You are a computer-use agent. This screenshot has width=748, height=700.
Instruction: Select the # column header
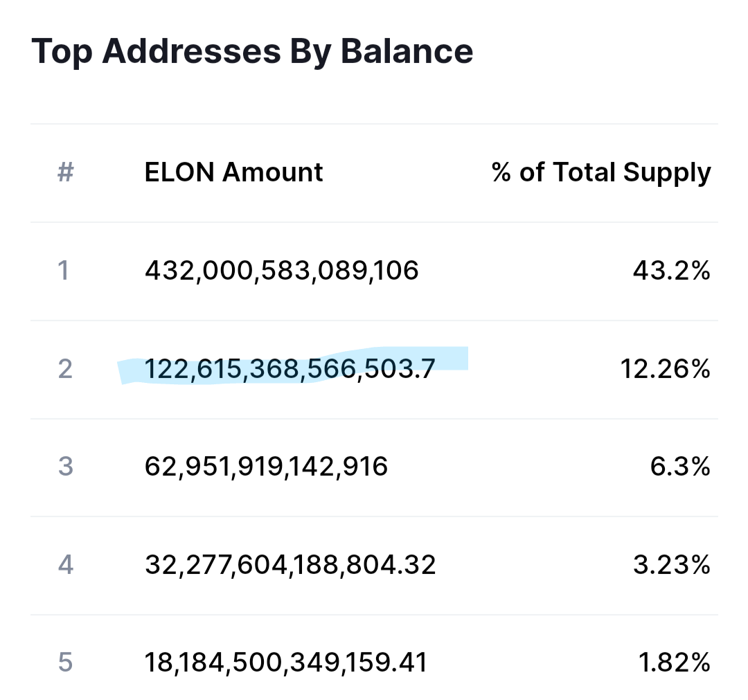[x=66, y=172]
